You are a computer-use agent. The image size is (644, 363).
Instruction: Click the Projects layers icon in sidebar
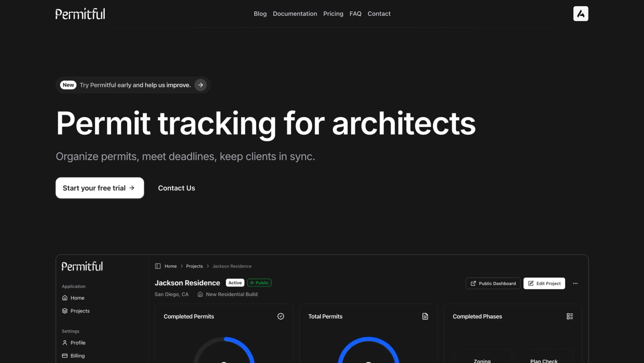[65, 311]
